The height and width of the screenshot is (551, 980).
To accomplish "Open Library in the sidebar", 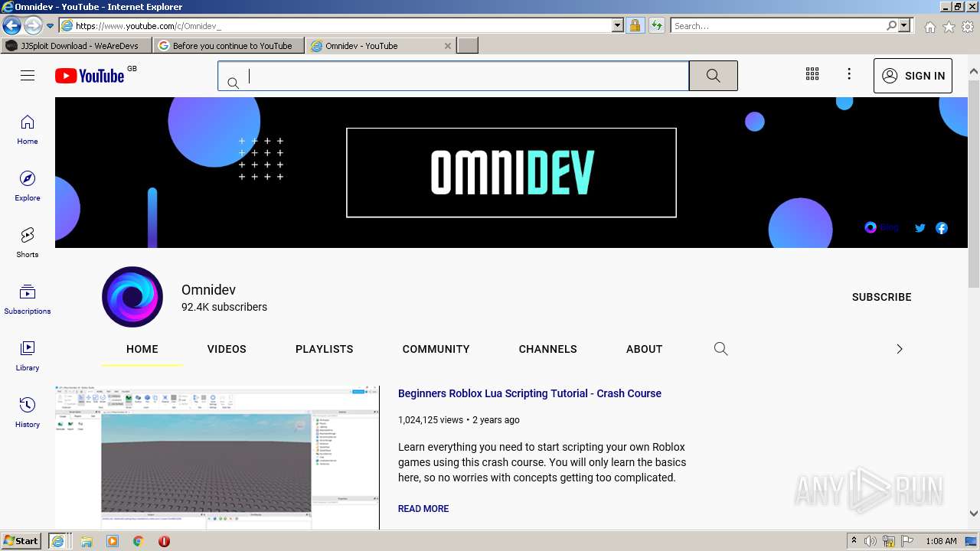I will click(28, 356).
